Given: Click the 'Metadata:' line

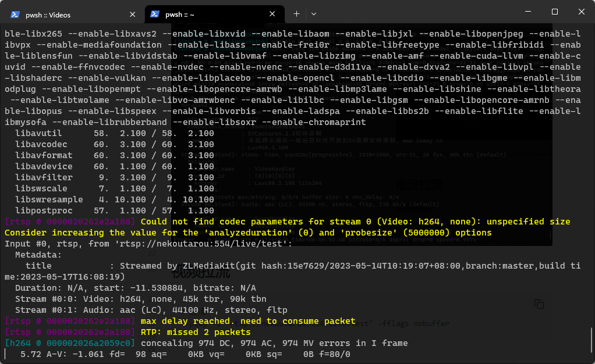Looking at the screenshot, I should (x=38, y=255).
